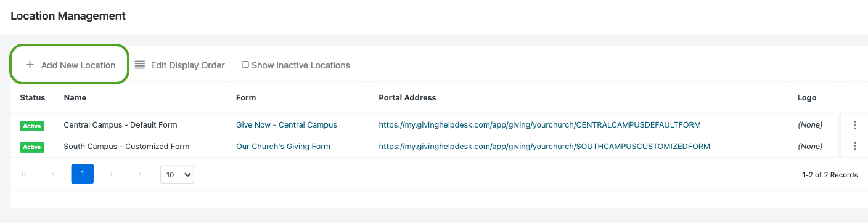The image size is (868, 223).
Task: Jump to the last page arrow
Action: [140, 174]
